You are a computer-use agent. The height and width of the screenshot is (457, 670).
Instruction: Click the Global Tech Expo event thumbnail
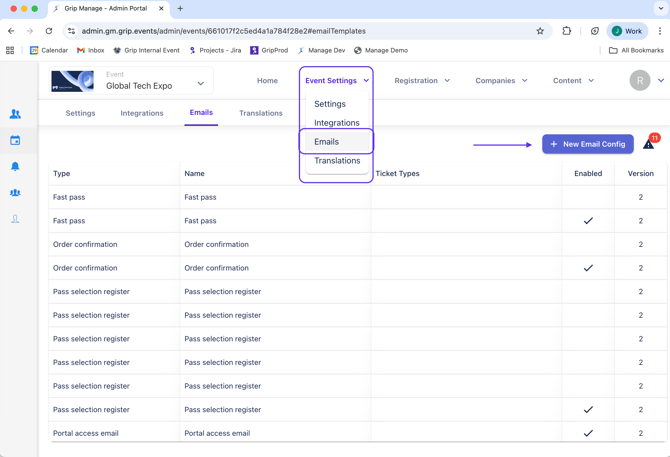coord(72,81)
